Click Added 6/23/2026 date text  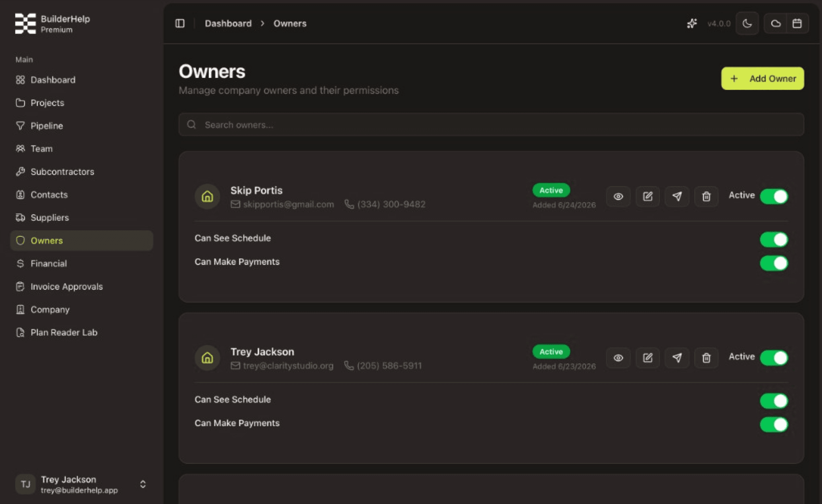[x=564, y=366]
